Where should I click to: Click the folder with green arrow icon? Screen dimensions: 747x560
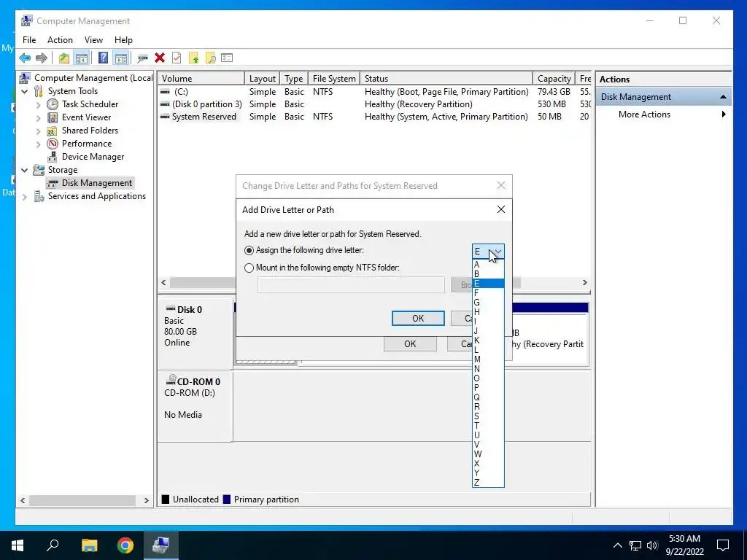tap(193, 58)
